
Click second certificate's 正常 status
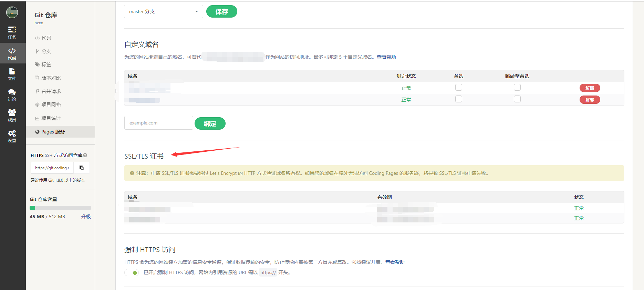tap(579, 218)
